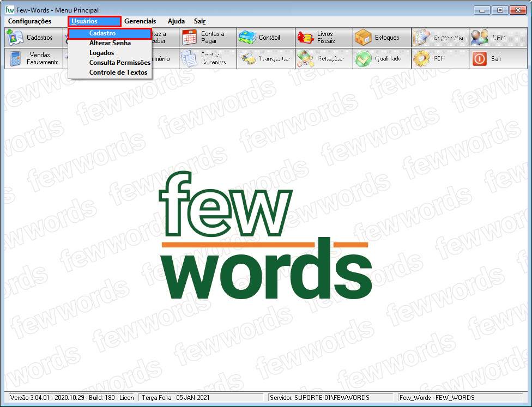Click Contábil toolbar button label
532x407 pixels.
(x=269, y=37)
